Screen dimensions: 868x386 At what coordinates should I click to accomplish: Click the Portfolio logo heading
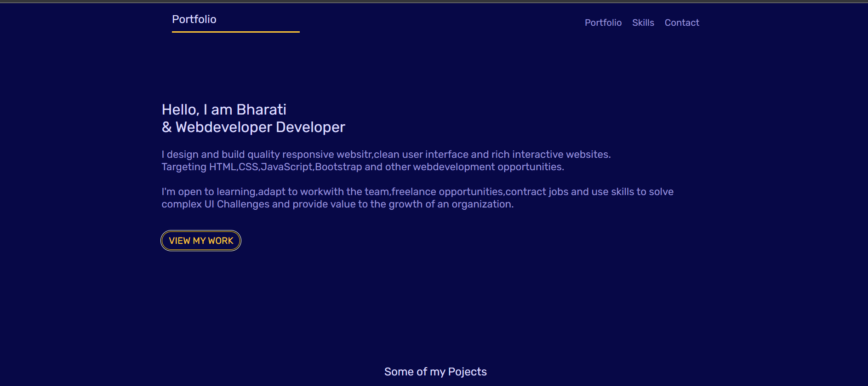194,19
